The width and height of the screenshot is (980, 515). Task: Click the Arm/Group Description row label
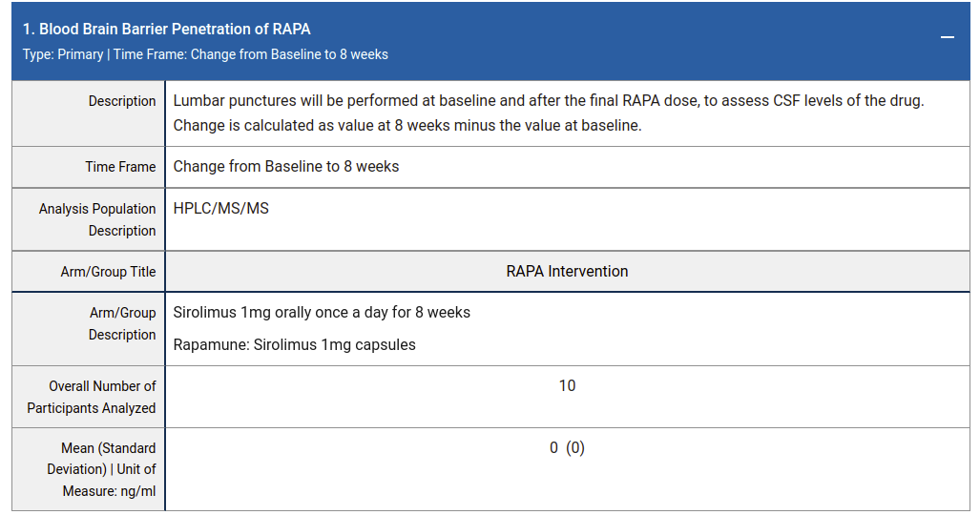pos(122,323)
